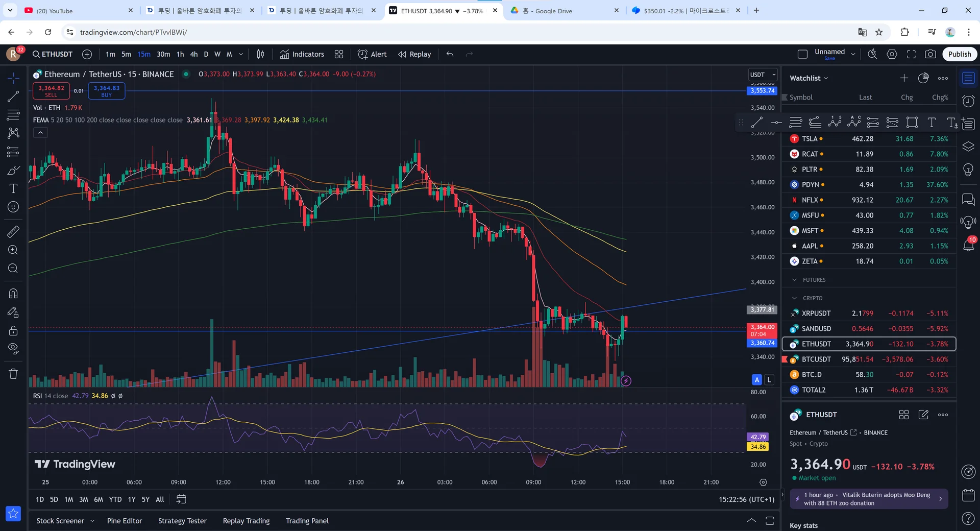Toggle stay in drawing mode
The height and width of the screenshot is (531, 980).
click(x=13, y=312)
